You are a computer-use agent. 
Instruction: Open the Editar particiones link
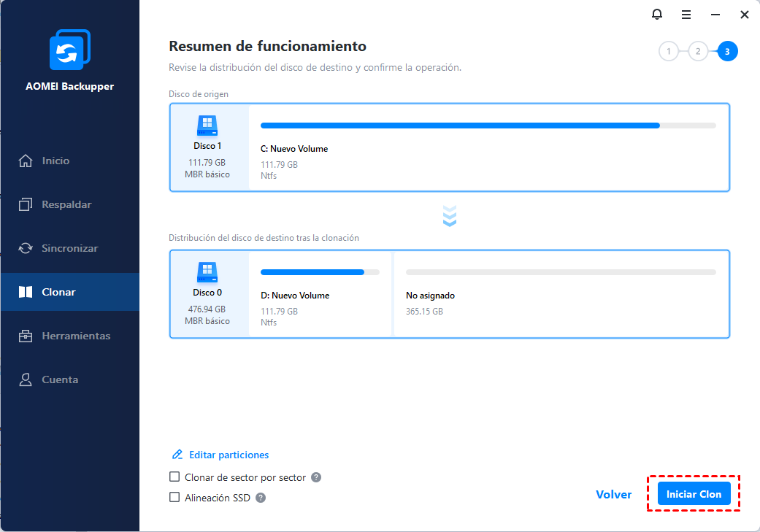[229, 455]
